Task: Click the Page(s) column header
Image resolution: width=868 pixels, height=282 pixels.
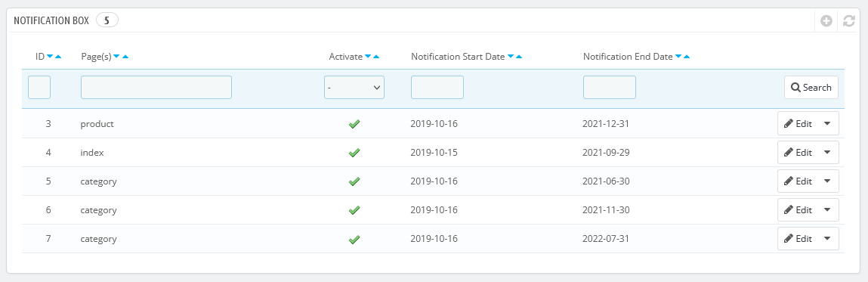Action: [x=97, y=57]
